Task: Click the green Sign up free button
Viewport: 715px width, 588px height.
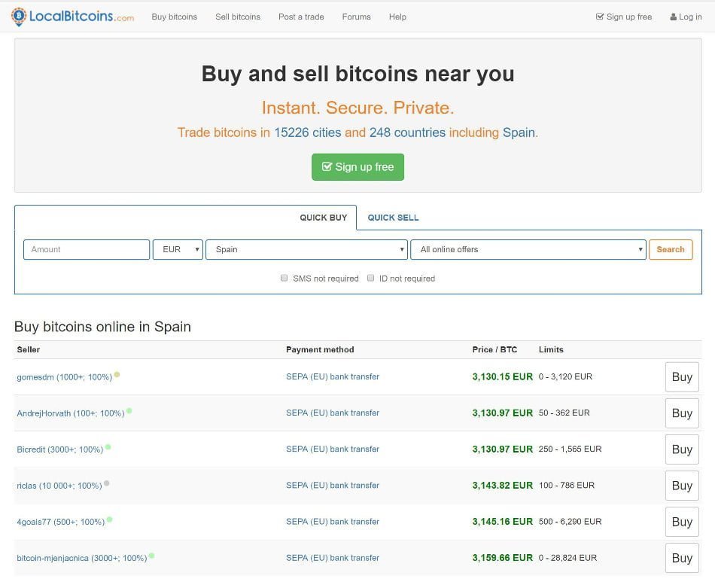Action: pyautogui.click(x=358, y=167)
